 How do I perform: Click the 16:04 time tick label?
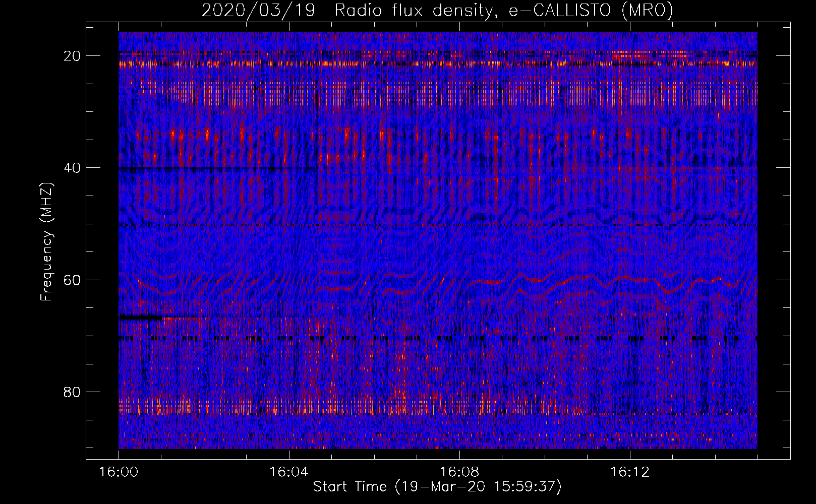coord(289,472)
